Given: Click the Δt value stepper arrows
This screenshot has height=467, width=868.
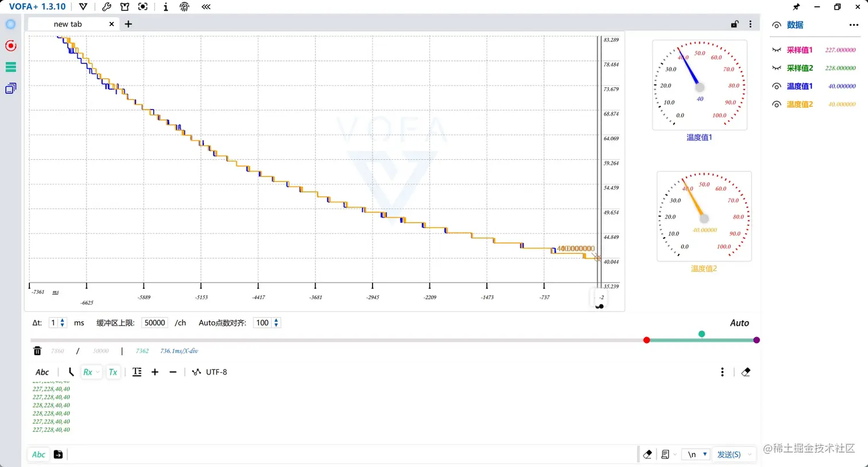Looking at the screenshot, I should [x=63, y=323].
